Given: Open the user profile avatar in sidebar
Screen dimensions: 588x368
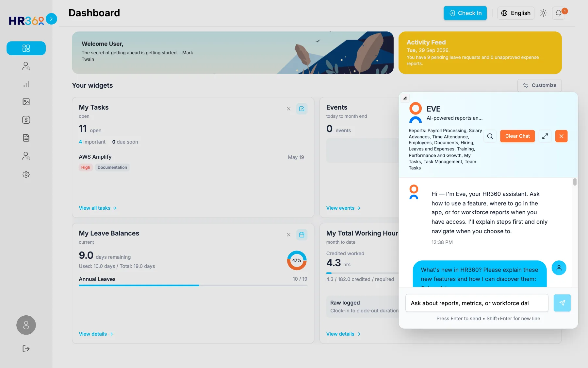Looking at the screenshot, I should tap(26, 325).
